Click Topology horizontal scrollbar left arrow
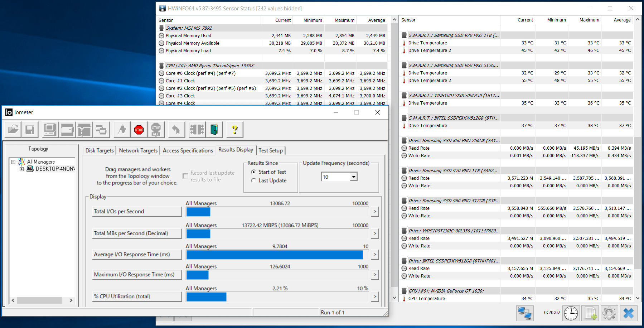The image size is (644, 328). 13,300
